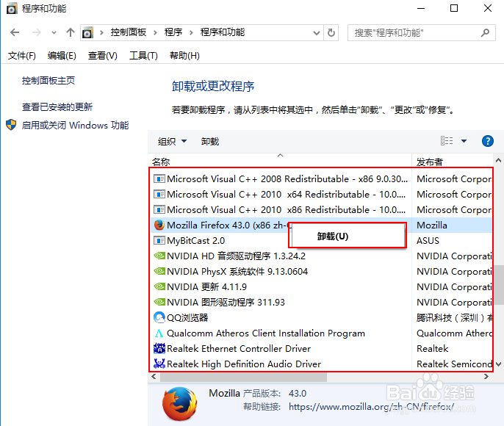Select Visual C++ 2010 x64 Redistributable row
The height and width of the screenshot is (426, 504).
click(x=321, y=195)
